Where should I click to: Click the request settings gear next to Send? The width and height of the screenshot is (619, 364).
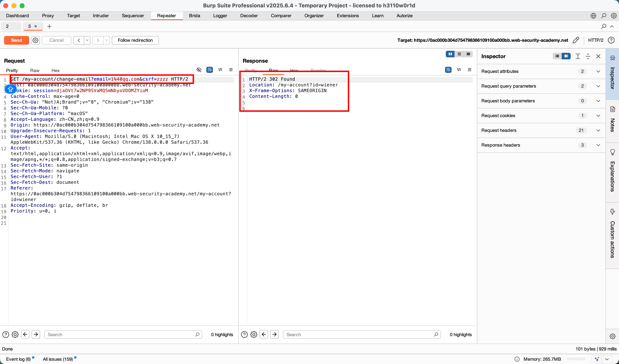(x=35, y=40)
